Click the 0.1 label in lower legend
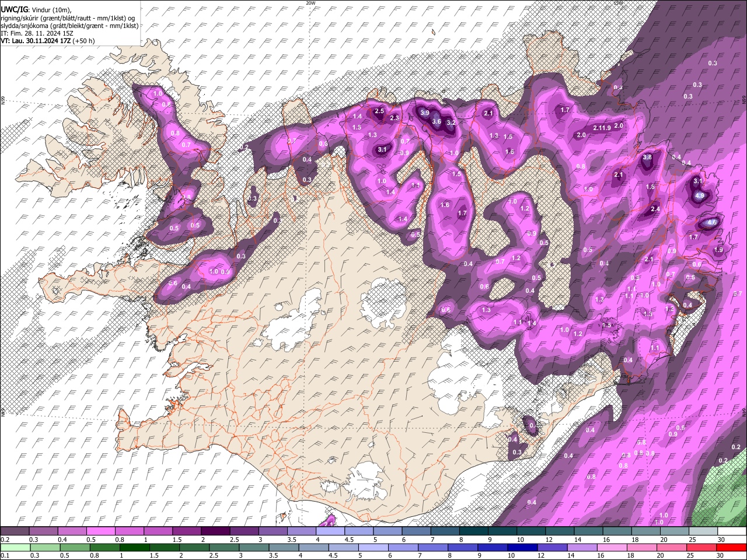 [x=5, y=556]
